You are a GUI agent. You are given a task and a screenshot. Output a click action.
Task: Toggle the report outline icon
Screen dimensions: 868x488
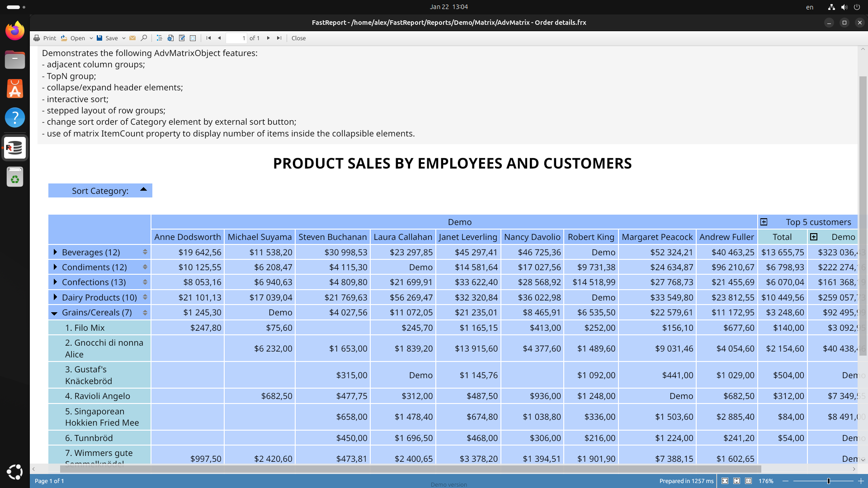159,38
